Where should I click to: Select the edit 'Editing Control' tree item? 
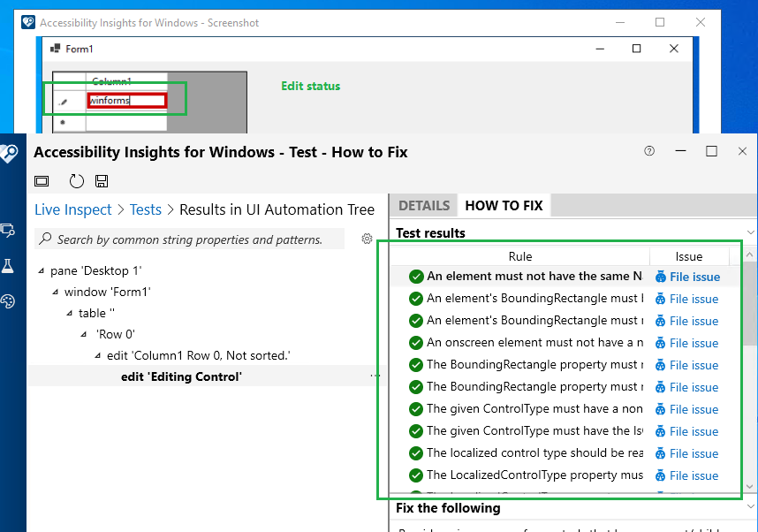[x=181, y=376]
